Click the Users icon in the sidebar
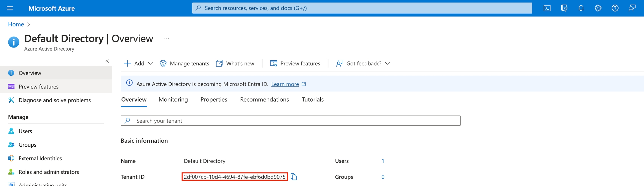 pyautogui.click(x=11, y=131)
